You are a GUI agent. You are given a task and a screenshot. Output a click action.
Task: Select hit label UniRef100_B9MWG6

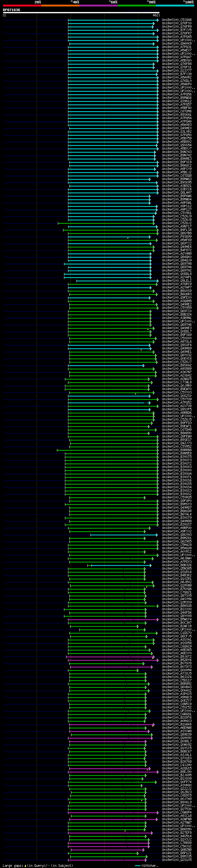177,98
